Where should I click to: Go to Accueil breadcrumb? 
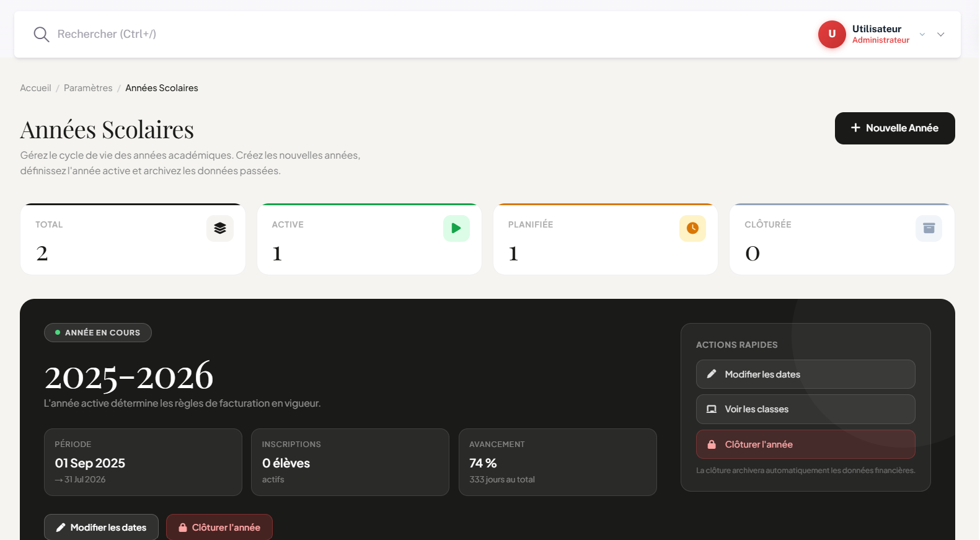click(35, 88)
